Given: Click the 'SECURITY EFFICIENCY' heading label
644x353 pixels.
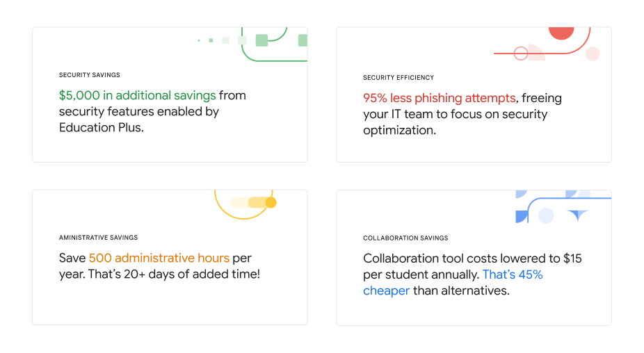Looking at the screenshot, I should point(399,78).
